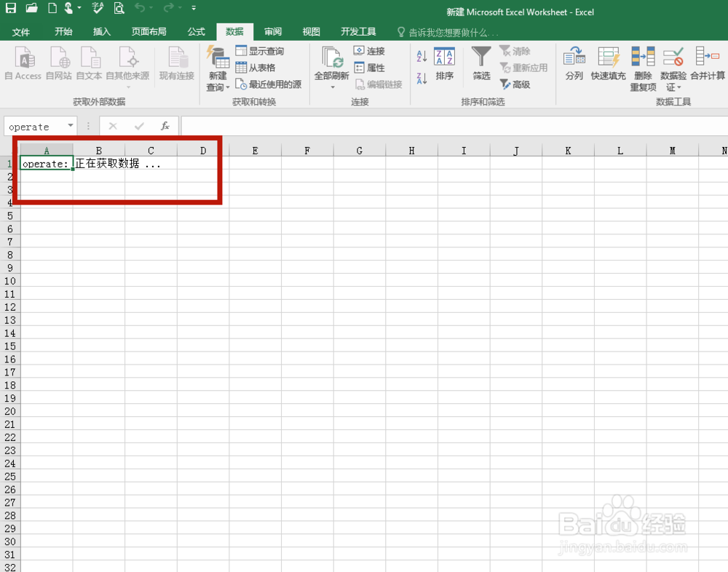Open the 排序 sort dialog
This screenshot has width=728, height=572.
pos(444,63)
